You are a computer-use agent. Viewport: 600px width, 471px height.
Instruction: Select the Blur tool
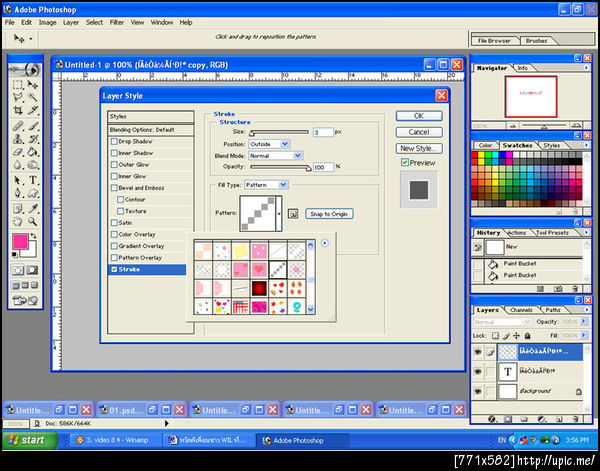[18, 165]
